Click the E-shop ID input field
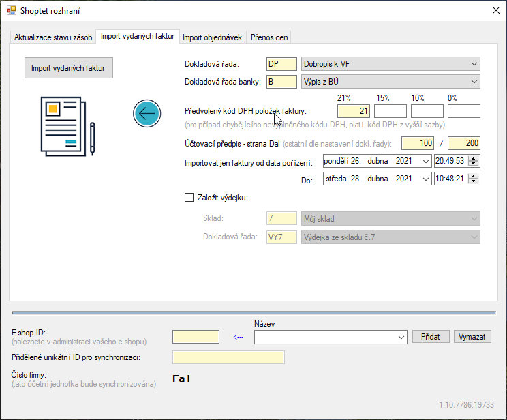The height and width of the screenshot is (420, 507). pos(196,337)
